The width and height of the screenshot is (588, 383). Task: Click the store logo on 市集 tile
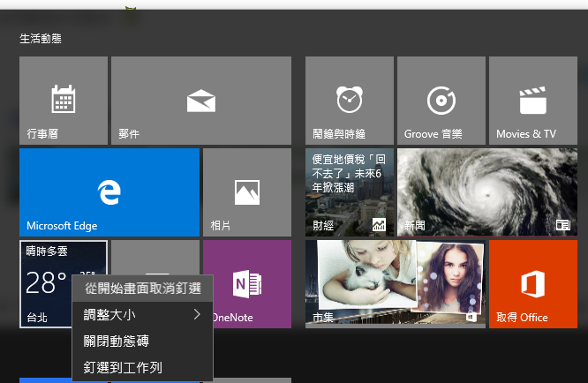coord(471,318)
